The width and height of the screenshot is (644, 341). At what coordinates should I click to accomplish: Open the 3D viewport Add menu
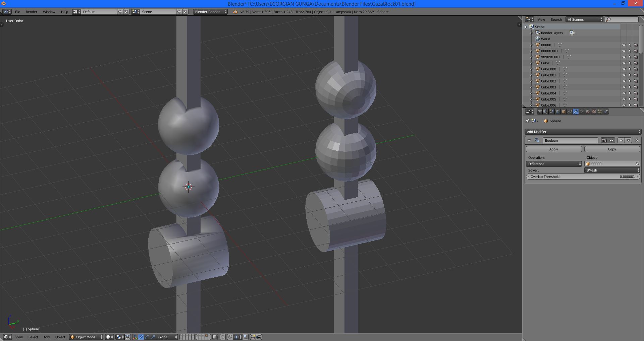click(47, 337)
